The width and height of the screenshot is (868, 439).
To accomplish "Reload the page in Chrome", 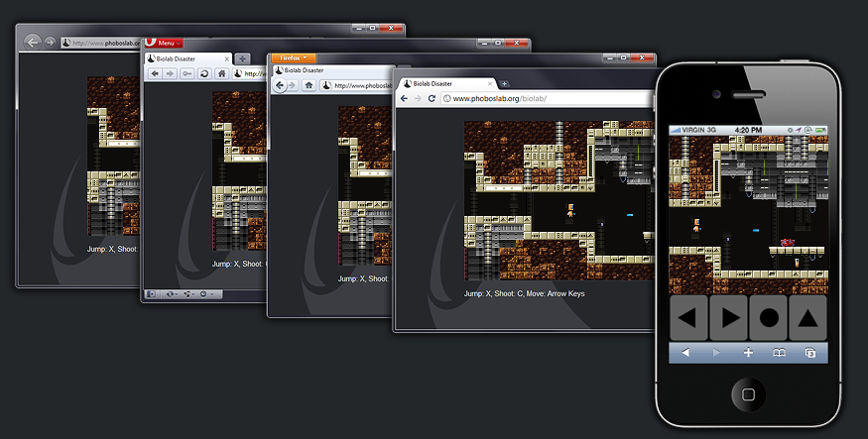I will click(x=432, y=98).
